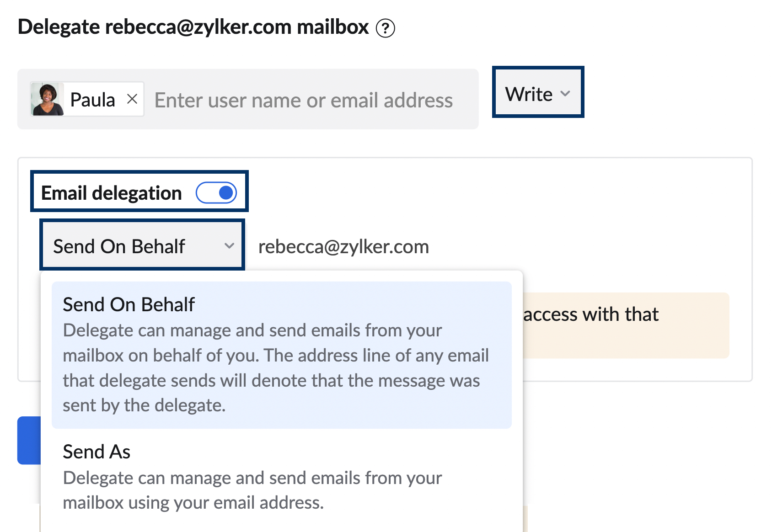This screenshot has width=772, height=532.
Task: Collapse the Send On Behalf combo box
Action: tap(142, 246)
